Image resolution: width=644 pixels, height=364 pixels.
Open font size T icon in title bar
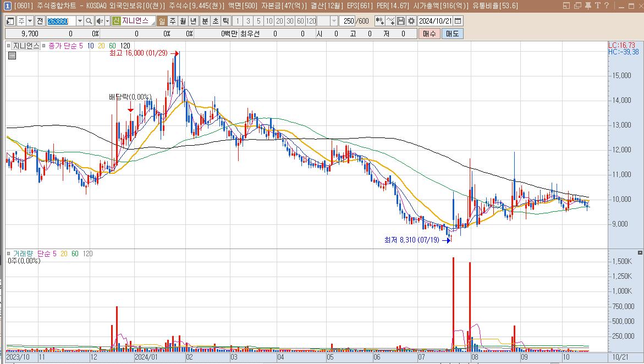597,5
